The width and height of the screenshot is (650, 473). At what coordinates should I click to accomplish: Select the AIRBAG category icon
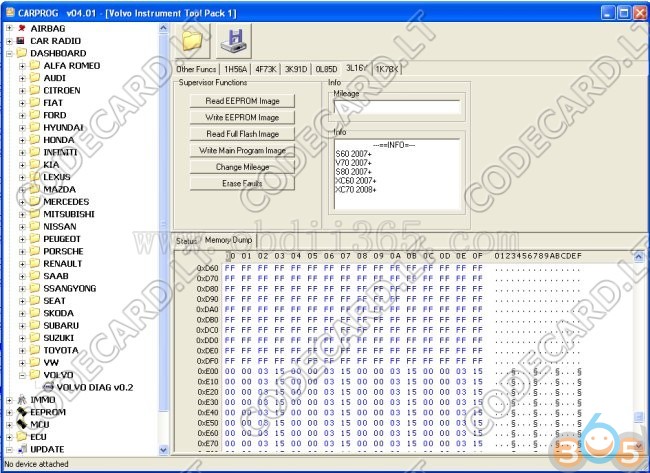pos(21,28)
